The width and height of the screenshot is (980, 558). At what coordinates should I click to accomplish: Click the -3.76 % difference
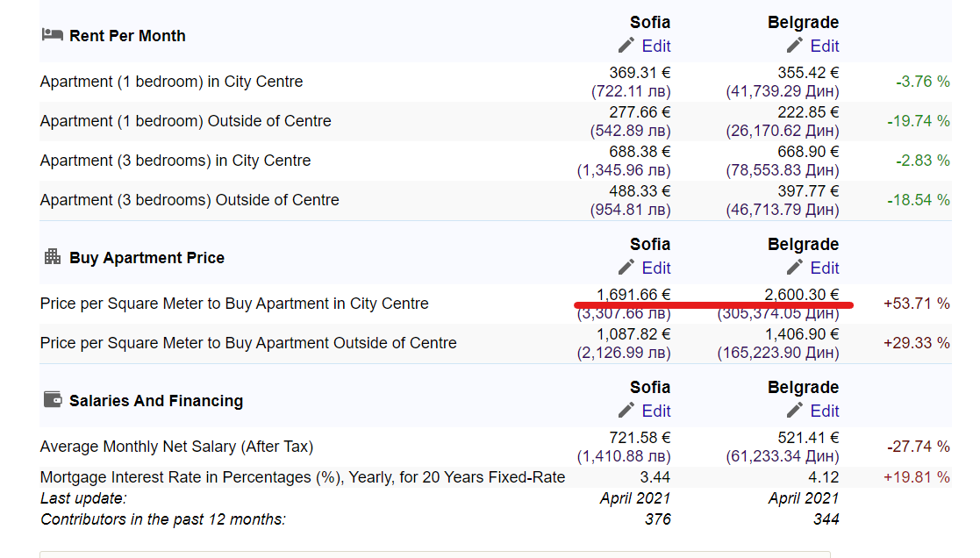point(922,82)
